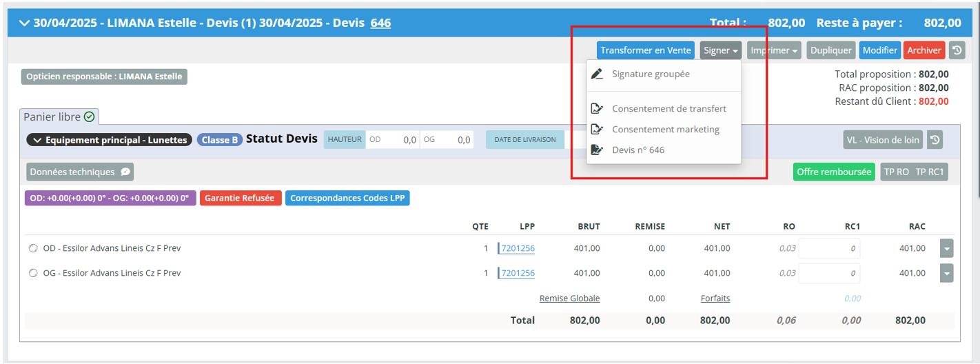980x364 pixels.
Task: Click the Restant dû Client amount 802,00
Action: pyautogui.click(x=933, y=101)
